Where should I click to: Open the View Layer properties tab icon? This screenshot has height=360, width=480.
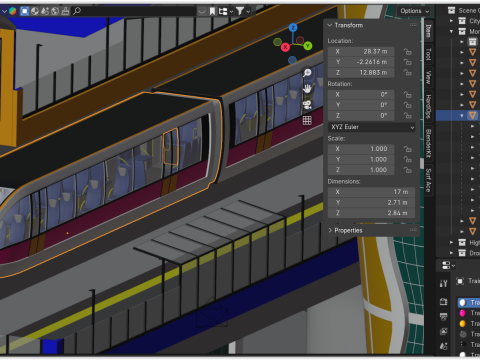point(443,332)
